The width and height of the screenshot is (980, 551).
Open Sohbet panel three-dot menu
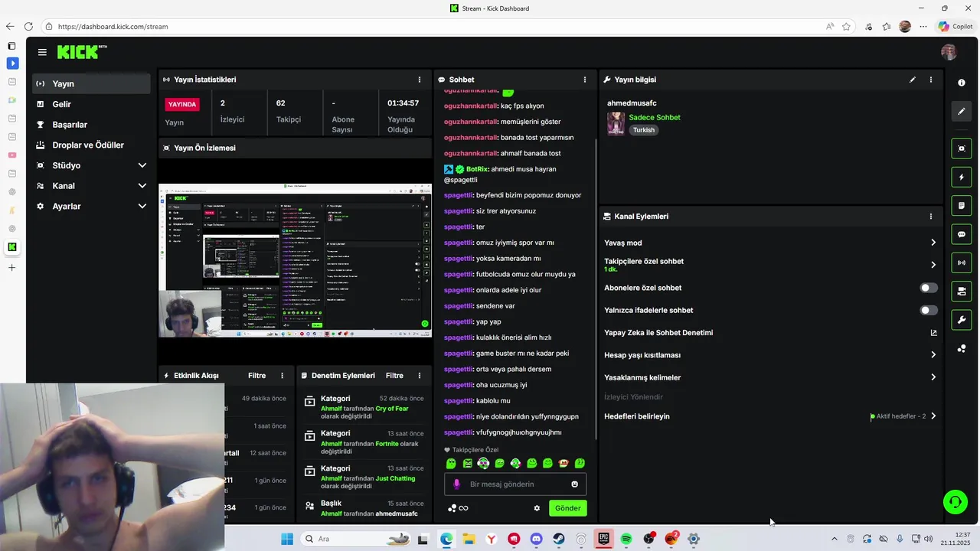click(585, 80)
